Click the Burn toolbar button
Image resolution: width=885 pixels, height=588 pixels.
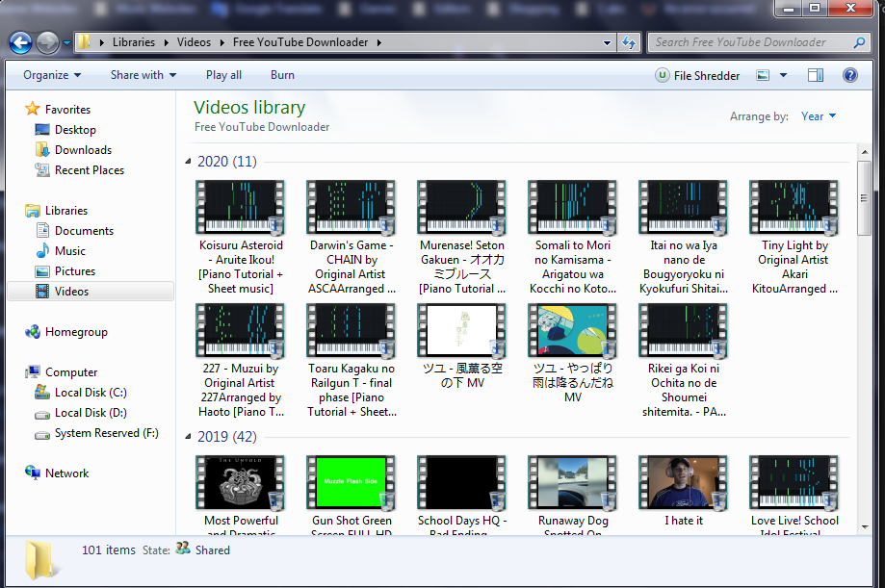282,75
